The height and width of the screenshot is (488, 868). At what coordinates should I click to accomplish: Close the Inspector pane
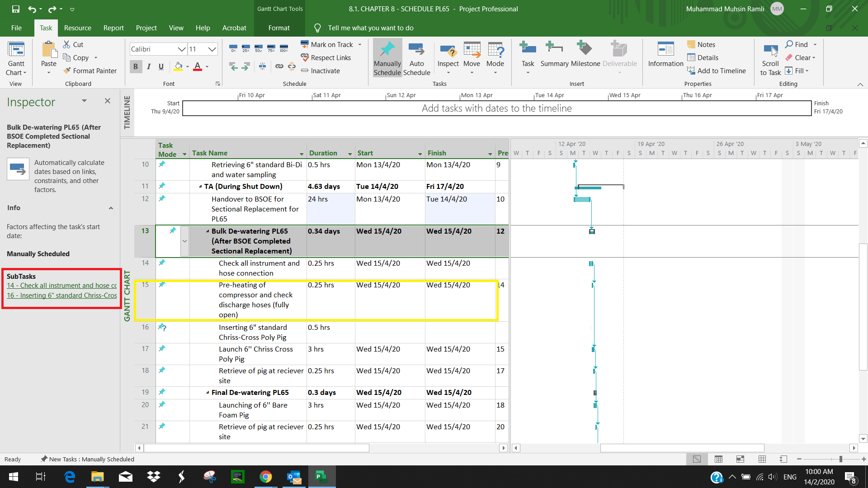click(108, 101)
